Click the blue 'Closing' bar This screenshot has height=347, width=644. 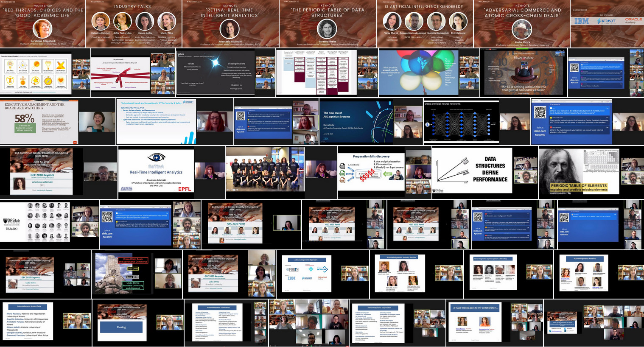click(x=121, y=327)
